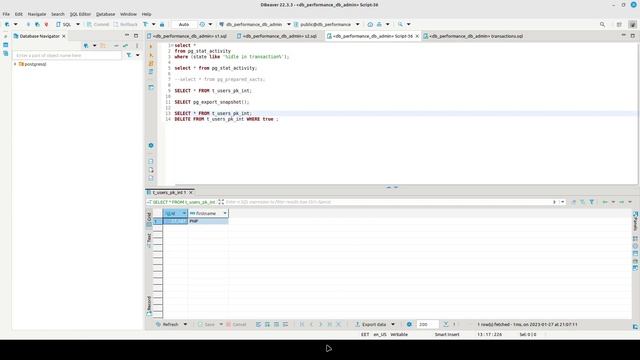Click the transaction log clock icon
This screenshot has width=640, height=360.
pos(202,24)
